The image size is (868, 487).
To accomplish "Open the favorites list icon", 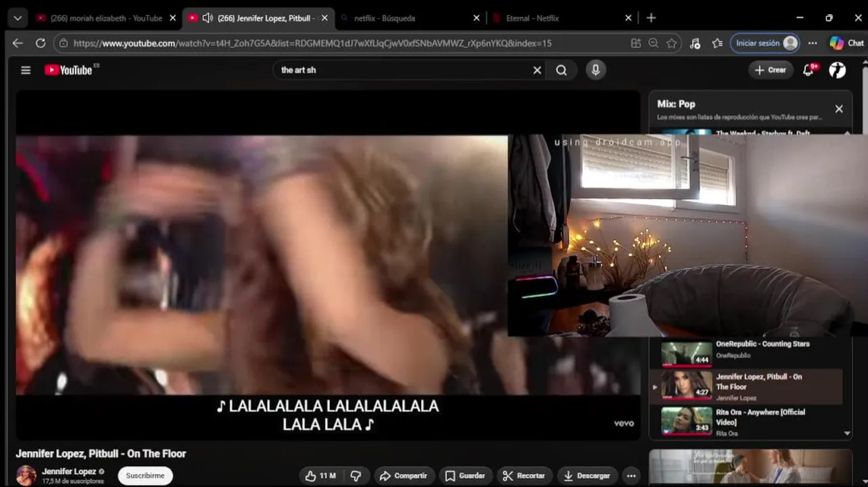I will [717, 43].
